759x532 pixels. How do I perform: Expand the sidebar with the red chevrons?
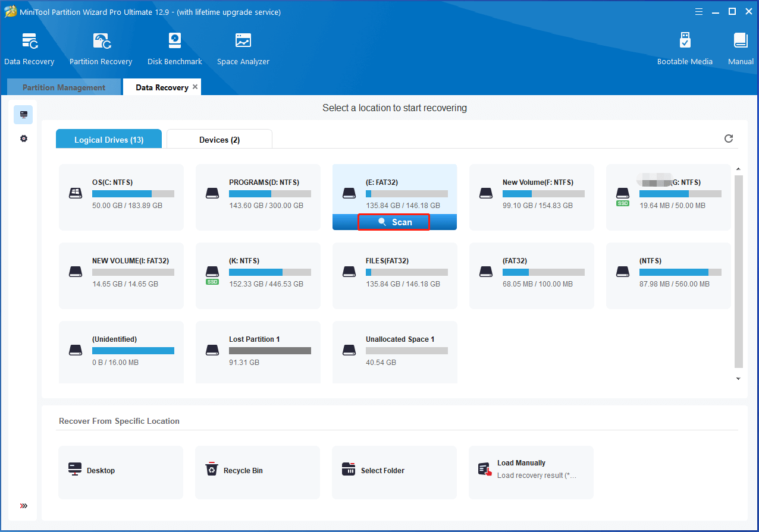point(24,506)
